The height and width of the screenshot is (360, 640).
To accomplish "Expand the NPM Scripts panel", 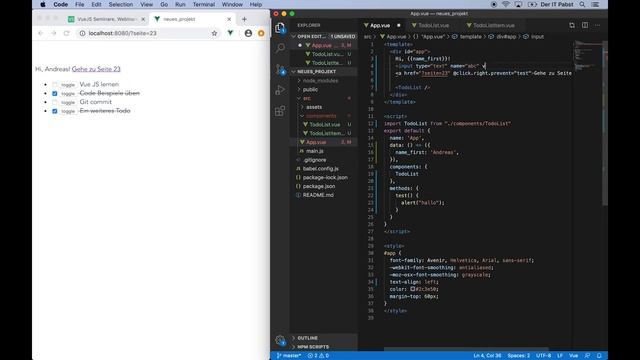I will pyautogui.click(x=324, y=347).
